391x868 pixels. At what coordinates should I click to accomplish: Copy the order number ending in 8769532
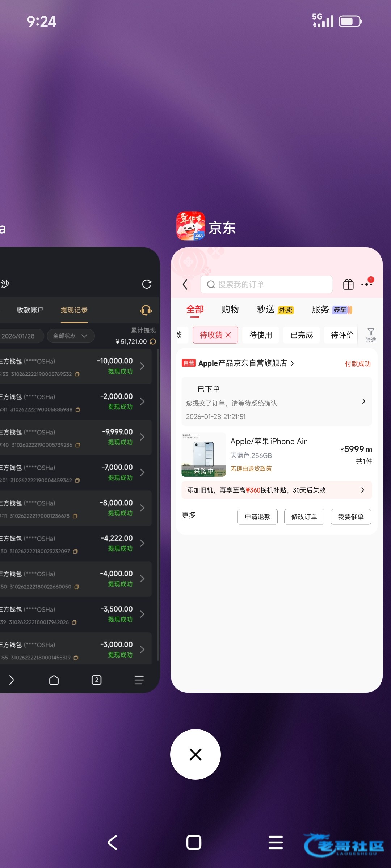tap(77, 374)
